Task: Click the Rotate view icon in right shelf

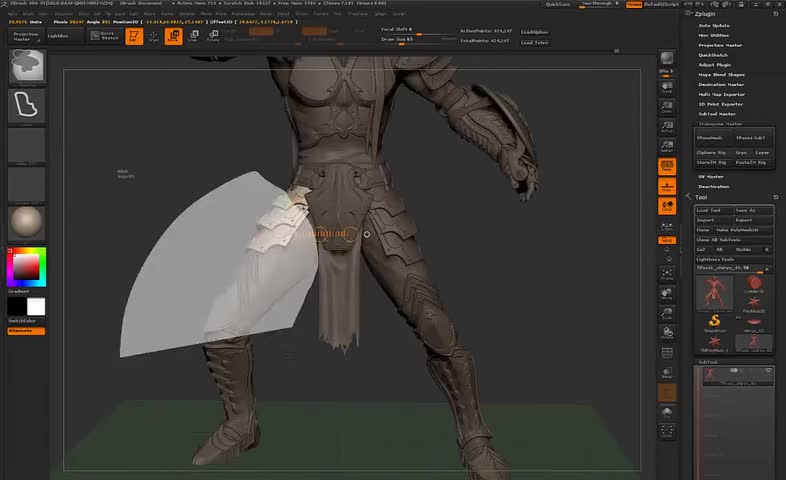Action: 667,333
